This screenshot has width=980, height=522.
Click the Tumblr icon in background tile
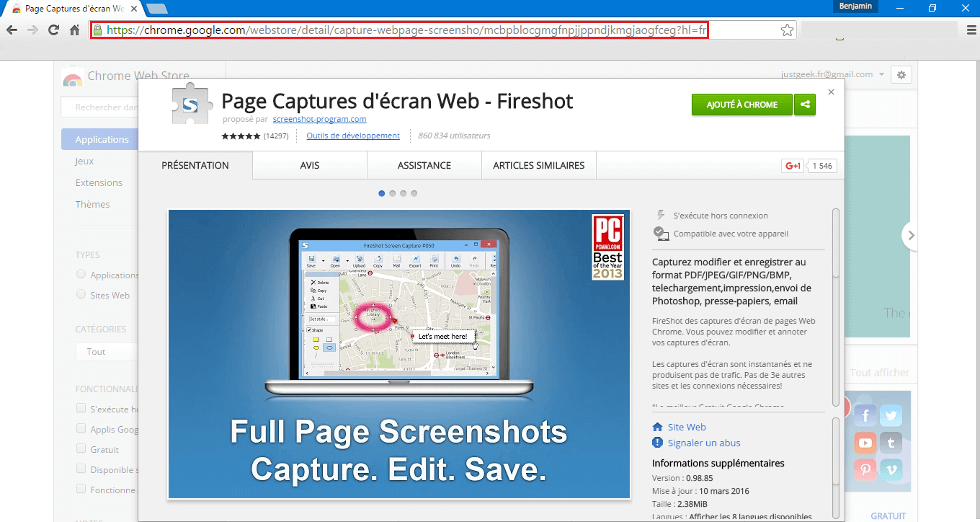[892, 443]
